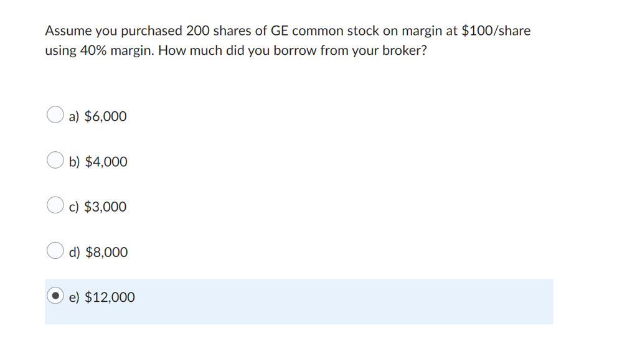Click the radio button next to $6,000
This screenshot has width=617, height=364.
tap(55, 114)
